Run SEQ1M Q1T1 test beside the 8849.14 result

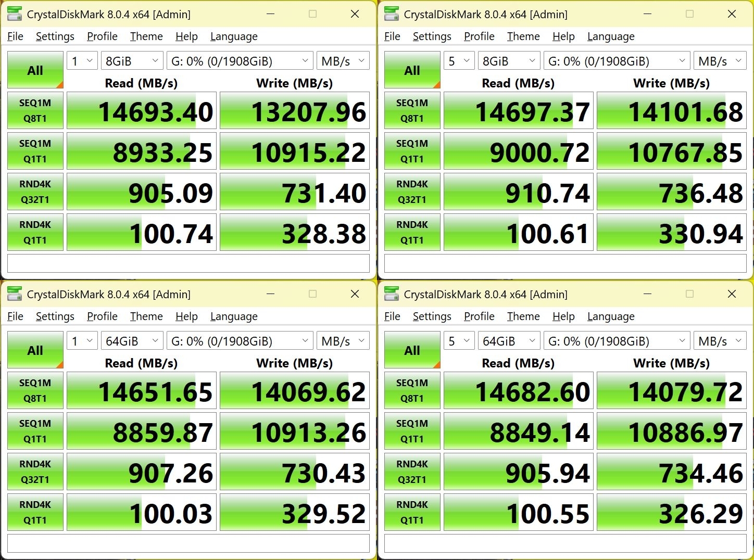[412, 431]
